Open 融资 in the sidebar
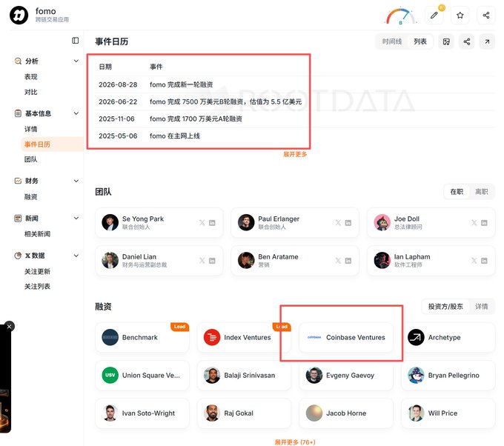504x446 pixels. tap(31, 196)
